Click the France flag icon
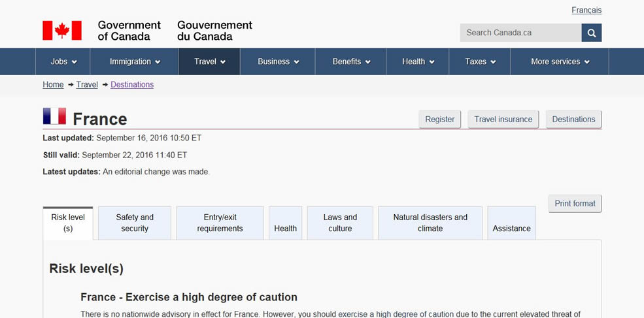The image size is (644, 318). (x=55, y=116)
